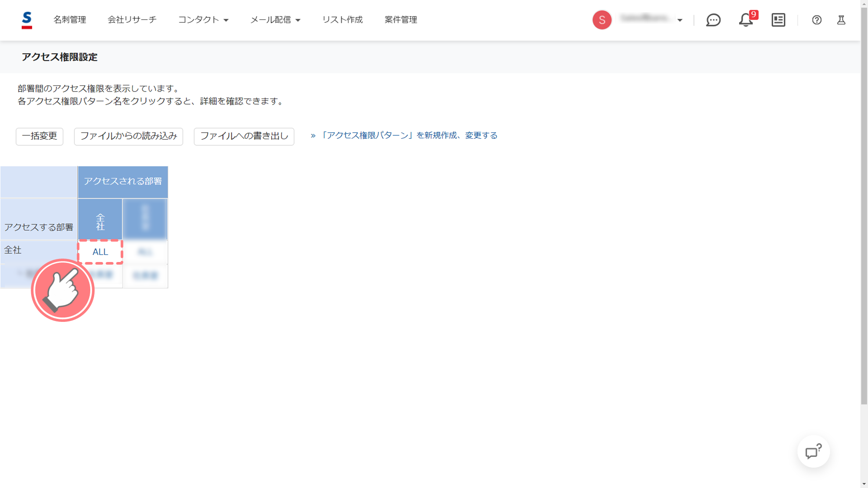Click the ALL access pattern link
The width and height of the screenshot is (868, 488).
click(x=100, y=252)
